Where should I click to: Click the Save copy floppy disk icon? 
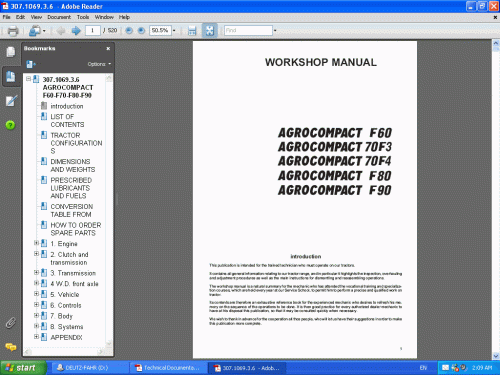192,31
